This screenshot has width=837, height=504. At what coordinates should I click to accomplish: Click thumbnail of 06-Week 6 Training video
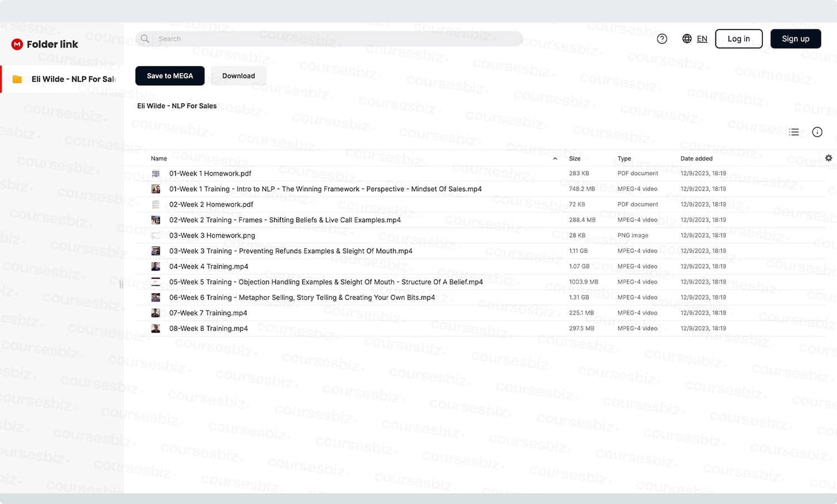tap(156, 297)
